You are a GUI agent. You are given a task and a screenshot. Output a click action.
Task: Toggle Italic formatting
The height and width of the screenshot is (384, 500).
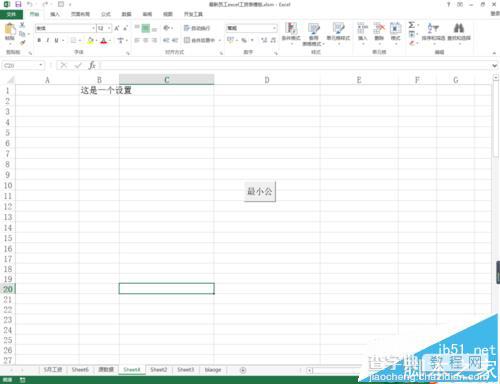point(48,40)
